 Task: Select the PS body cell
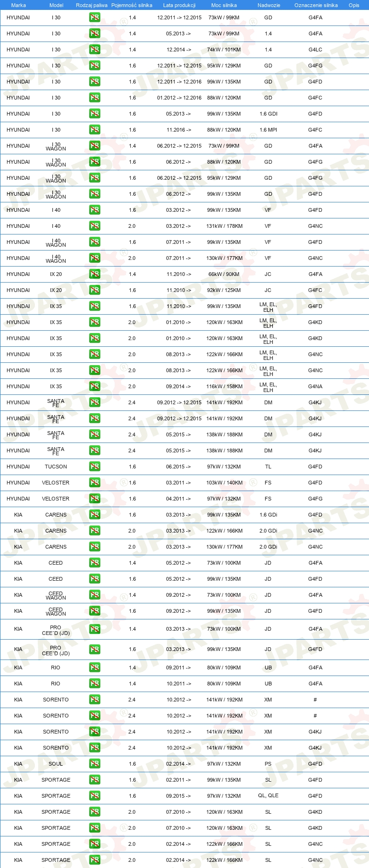click(268, 764)
